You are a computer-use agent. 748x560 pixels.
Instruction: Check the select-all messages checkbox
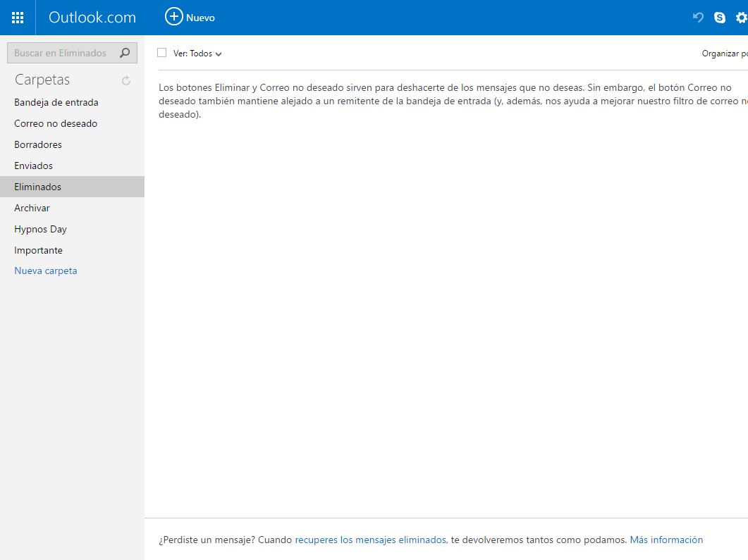coord(161,52)
